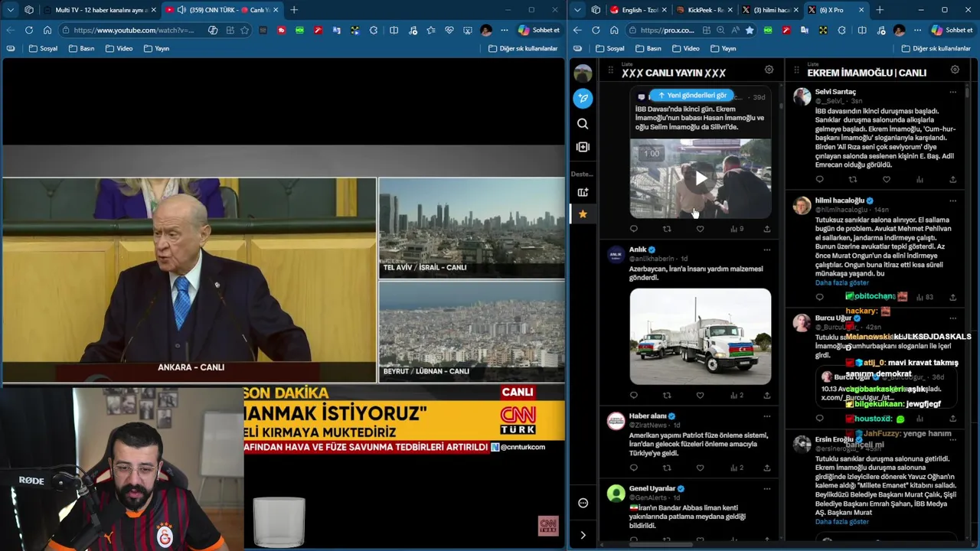Open Diğer sık kullanılanlar folder in X Pro window
The height and width of the screenshot is (551, 980).
(x=936, y=48)
